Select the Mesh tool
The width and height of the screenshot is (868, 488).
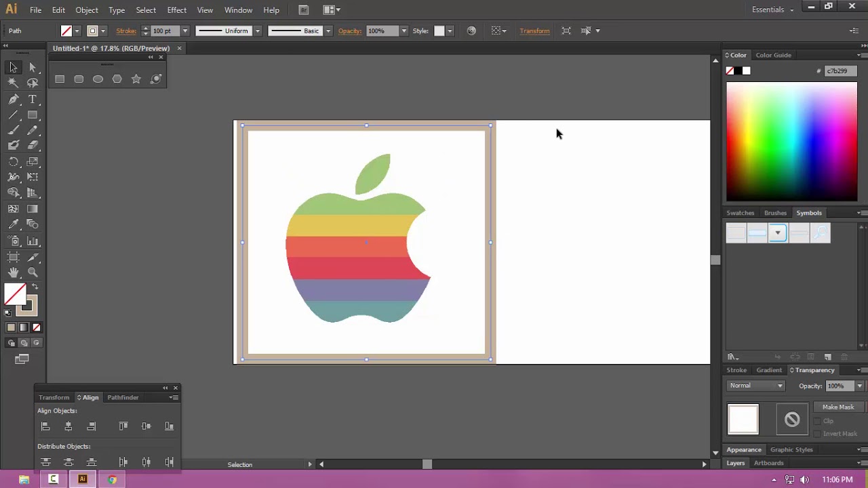click(x=13, y=209)
